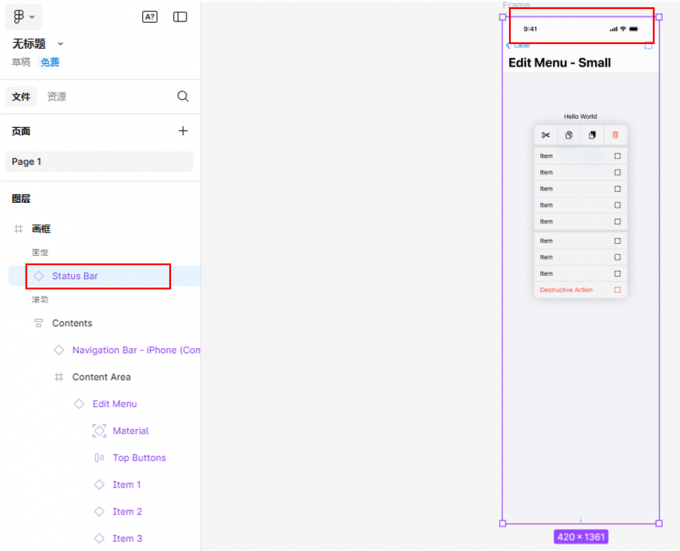The height and width of the screenshot is (551, 680).
Task: Switch to the 资源 tab
Action: tap(57, 96)
